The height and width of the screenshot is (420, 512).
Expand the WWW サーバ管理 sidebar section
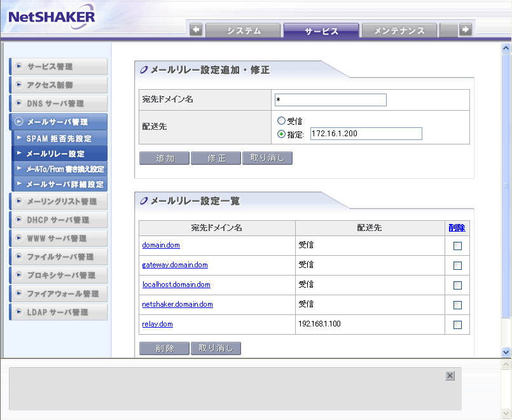tap(59, 239)
